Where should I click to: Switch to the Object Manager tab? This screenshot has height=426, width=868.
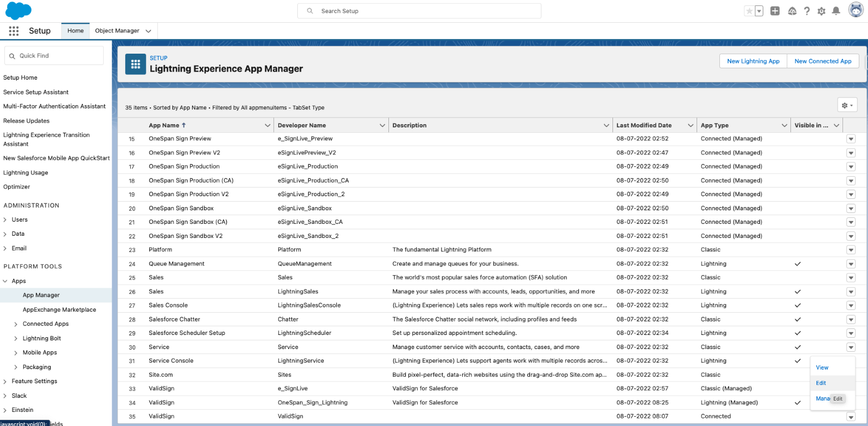(x=117, y=31)
